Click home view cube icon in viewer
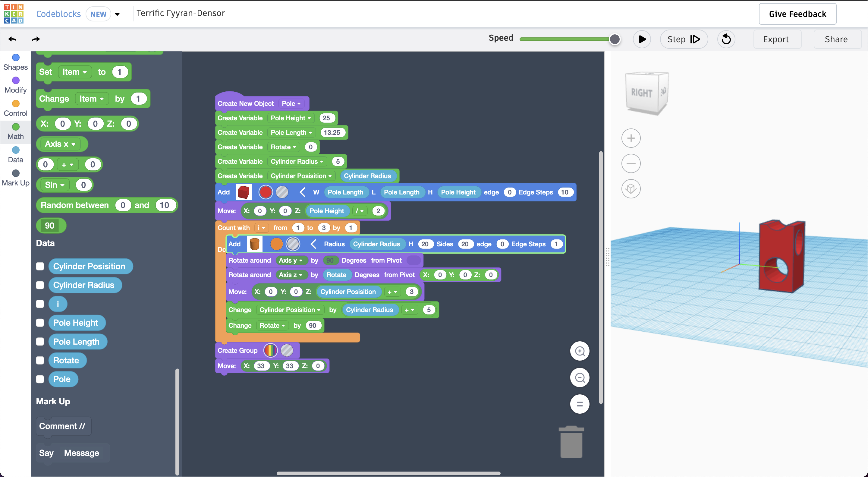This screenshot has height=477, width=868. pos(631,189)
